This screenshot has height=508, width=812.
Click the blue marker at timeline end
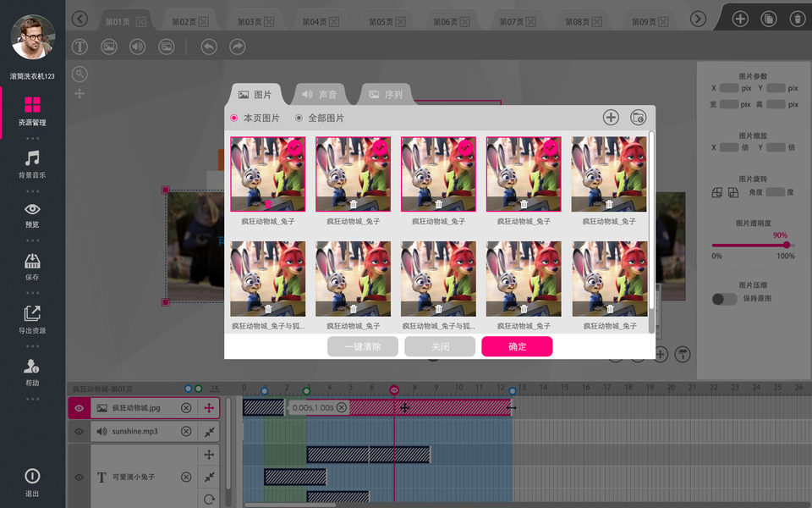click(x=513, y=391)
